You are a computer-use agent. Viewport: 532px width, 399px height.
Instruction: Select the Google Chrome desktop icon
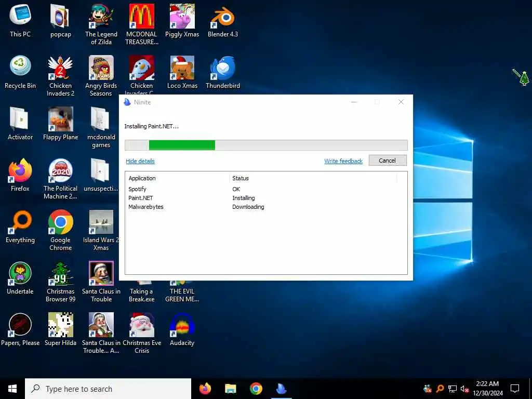pyautogui.click(x=60, y=230)
